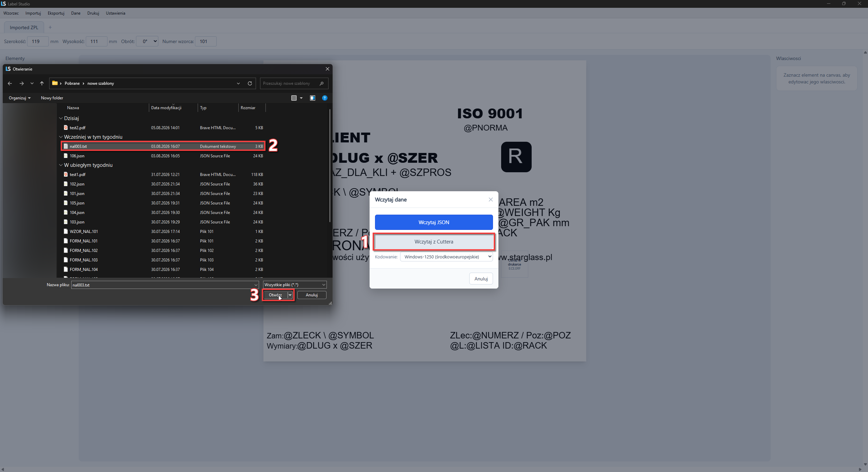Screen dimensions: 868x472
Task: Click the folder icon in the address bar
Action: 55,83
